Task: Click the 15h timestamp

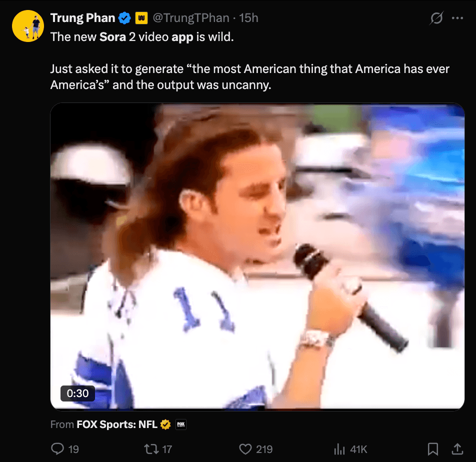Action: pyautogui.click(x=248, y=18)
